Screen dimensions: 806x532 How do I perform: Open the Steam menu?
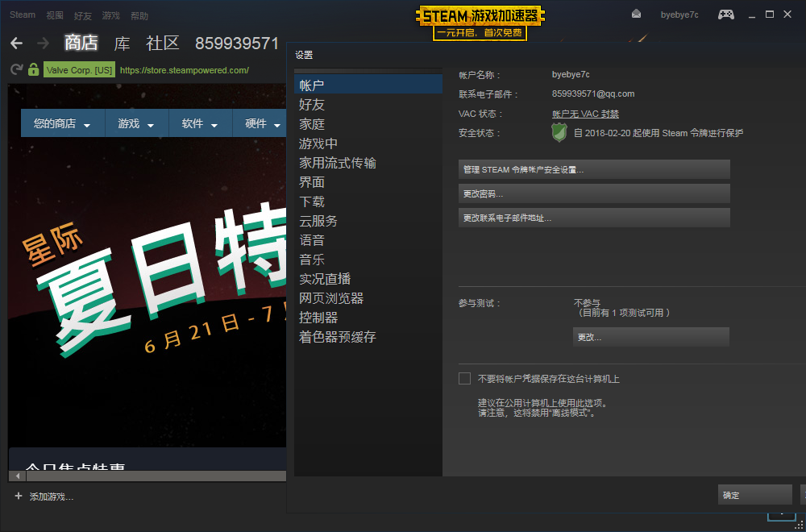[x=23, y=15]
